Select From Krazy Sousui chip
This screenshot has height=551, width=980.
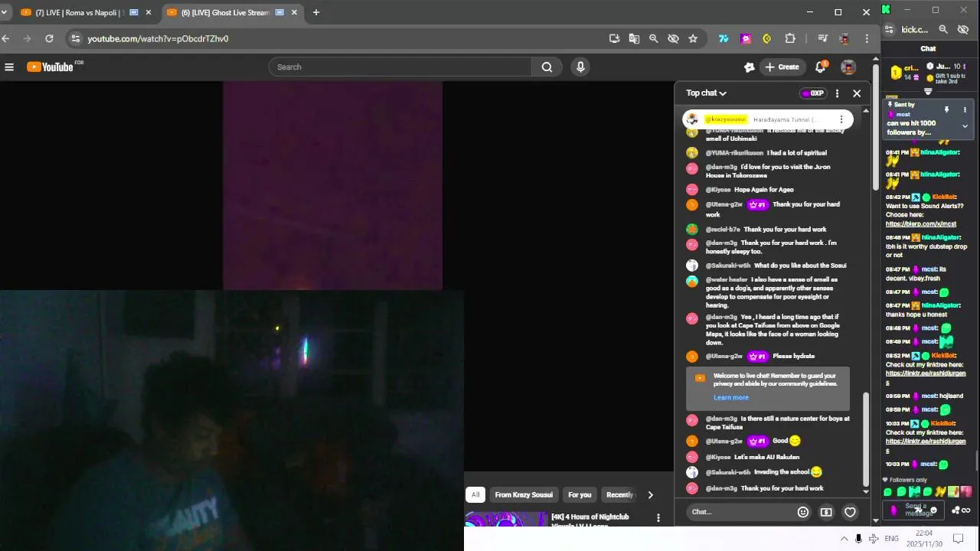point(524,494)
